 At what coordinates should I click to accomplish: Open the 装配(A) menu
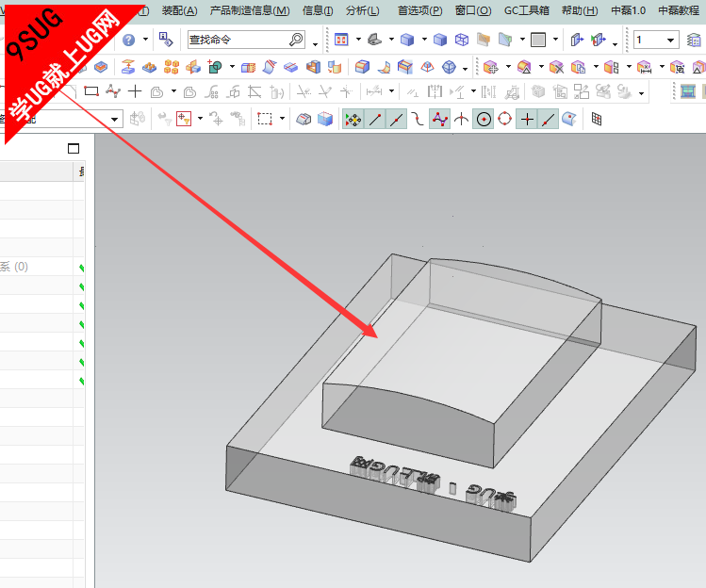coord(179,10)
